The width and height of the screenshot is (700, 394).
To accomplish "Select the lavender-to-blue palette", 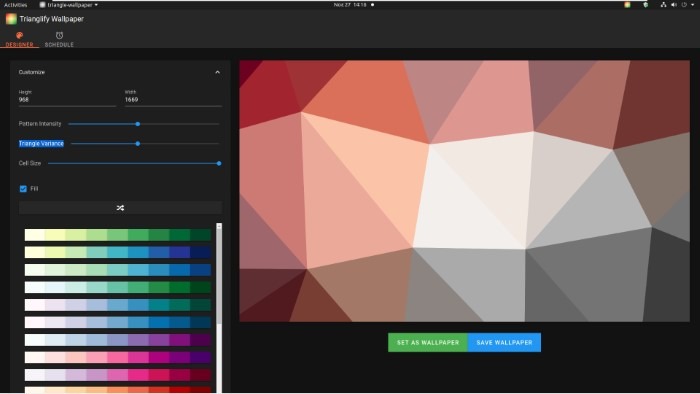I will [118, 322].
